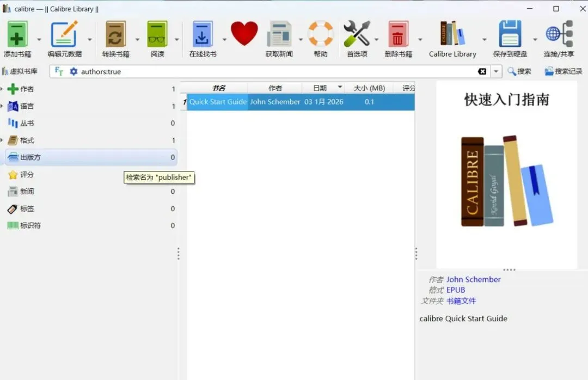Open dropdown arrow next to Read (阅读)
This screenshot has width=588, height=380.
(176, 39)
